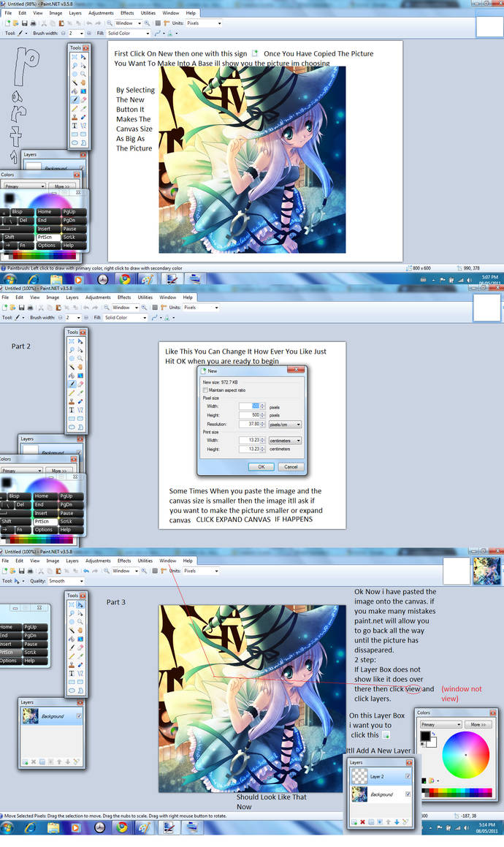Open Resolution pixels/cm dropdown in New dialog
The height and width of the screenshot is (847, 504).
[x=285, y=425]
